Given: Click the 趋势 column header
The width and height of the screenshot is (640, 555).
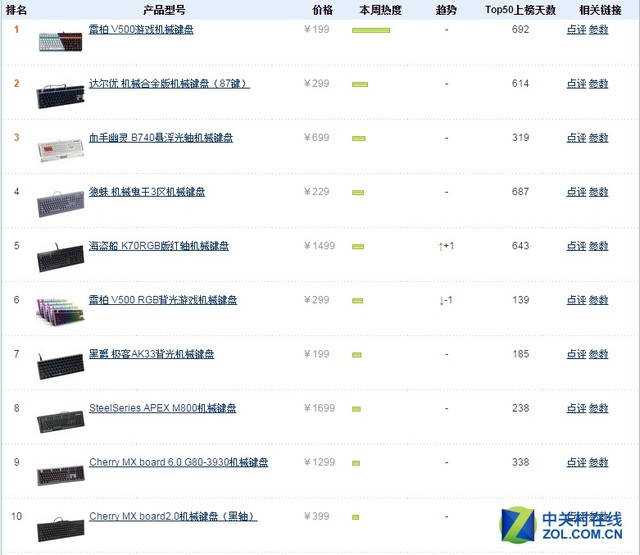Looking at the screenshot, I should (x=446, y=10).
